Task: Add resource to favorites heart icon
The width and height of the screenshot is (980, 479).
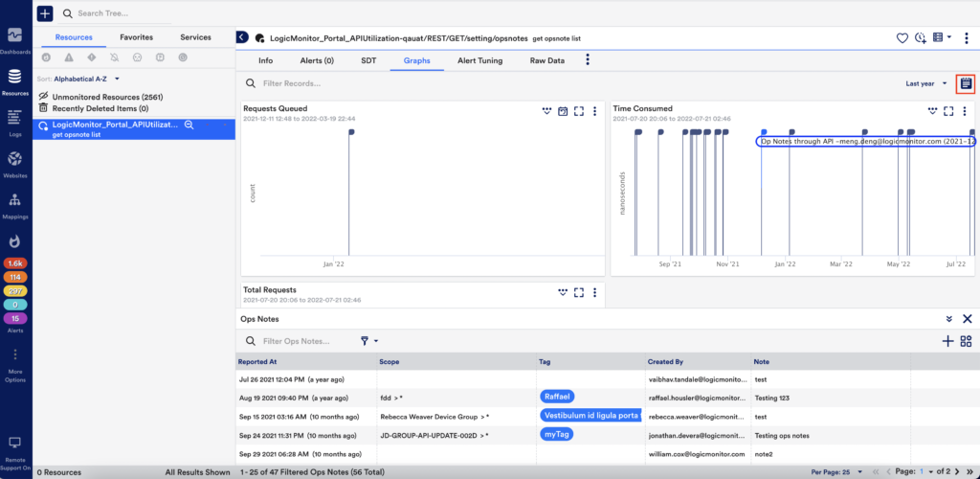Action: 902,38
